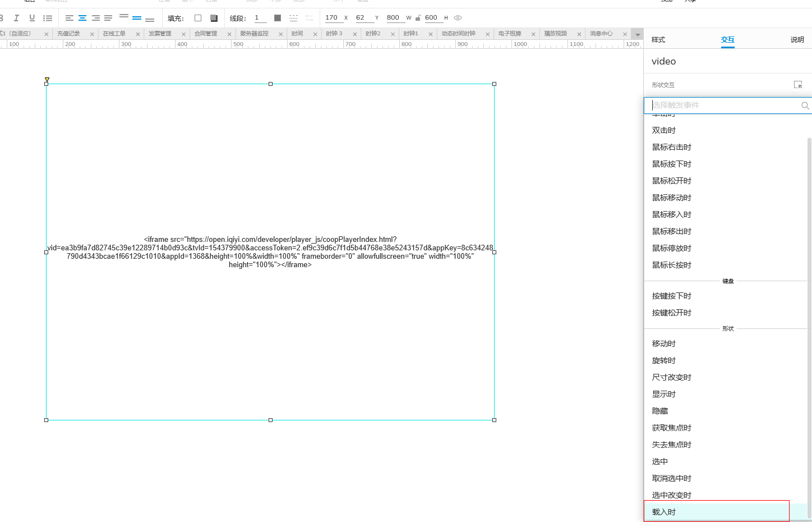Image resolution: width=812 pixels, height=522 pixels.
Task: Toggle widget visibility eye icon
Action: click(x=458, y=18)
